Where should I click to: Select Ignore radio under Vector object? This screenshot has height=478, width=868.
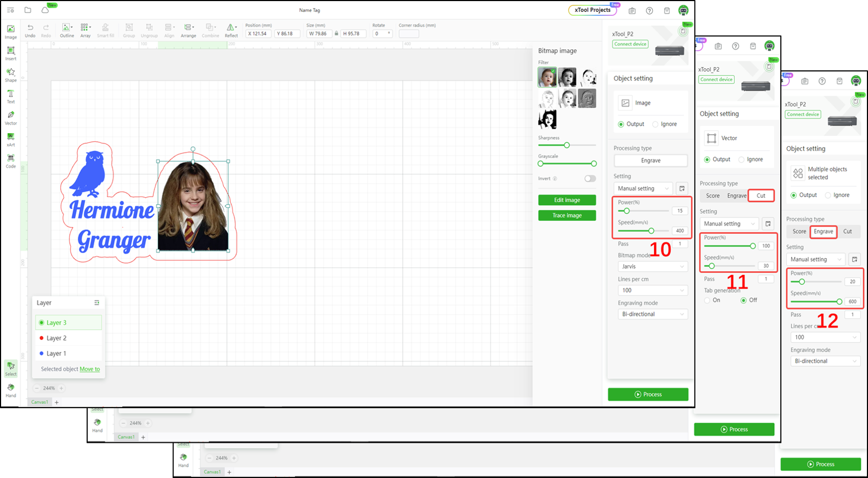(x=741, y=159)
